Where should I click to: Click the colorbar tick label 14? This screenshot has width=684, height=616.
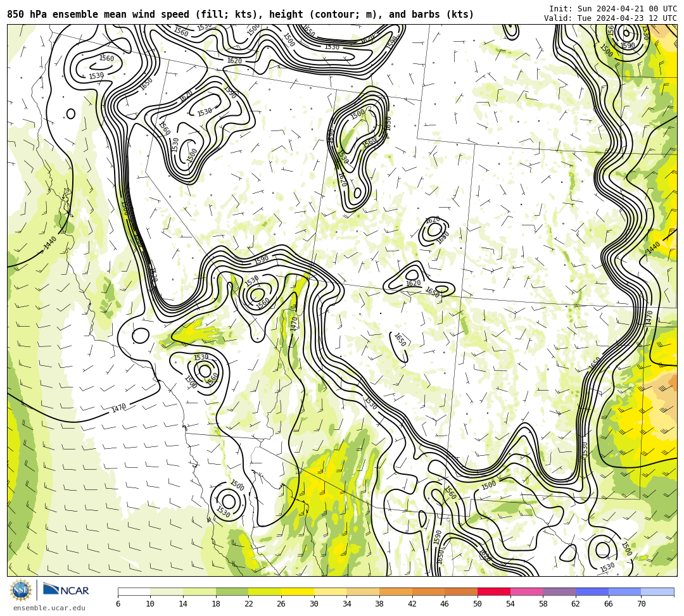click(183, 604)
